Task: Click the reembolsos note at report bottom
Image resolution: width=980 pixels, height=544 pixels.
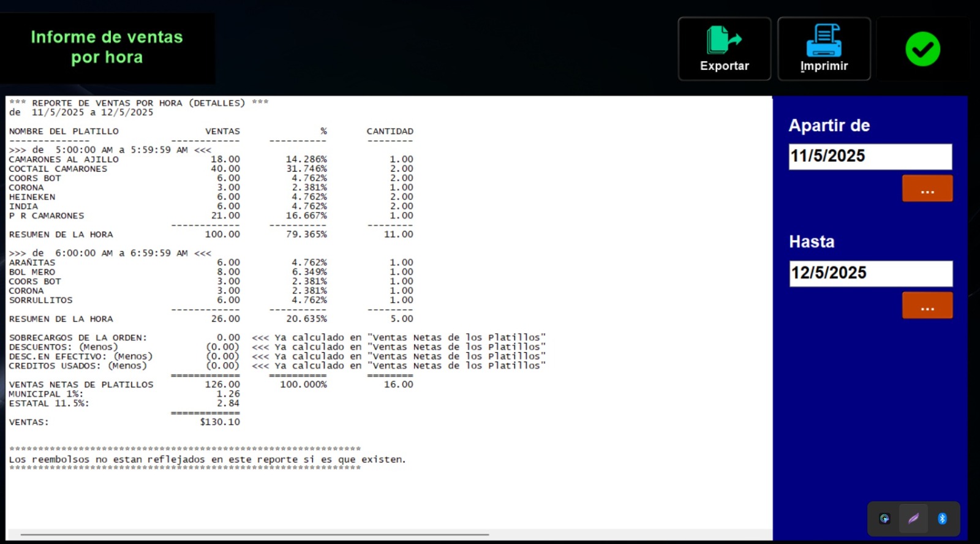Action: pos(207,459)
